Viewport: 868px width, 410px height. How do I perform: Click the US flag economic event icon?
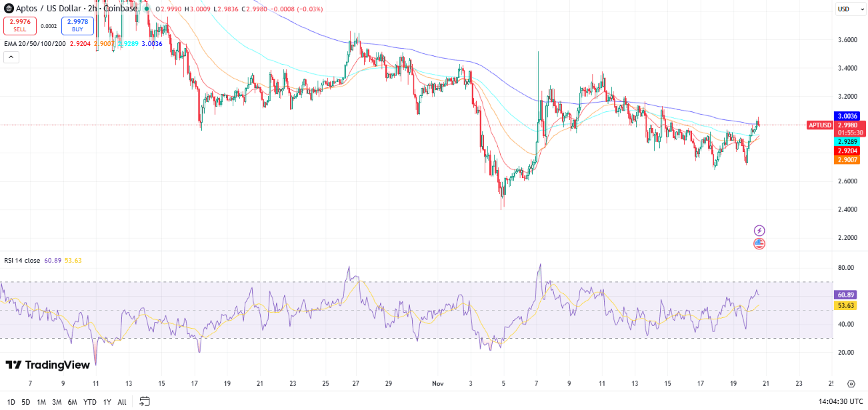coord(759,243)
